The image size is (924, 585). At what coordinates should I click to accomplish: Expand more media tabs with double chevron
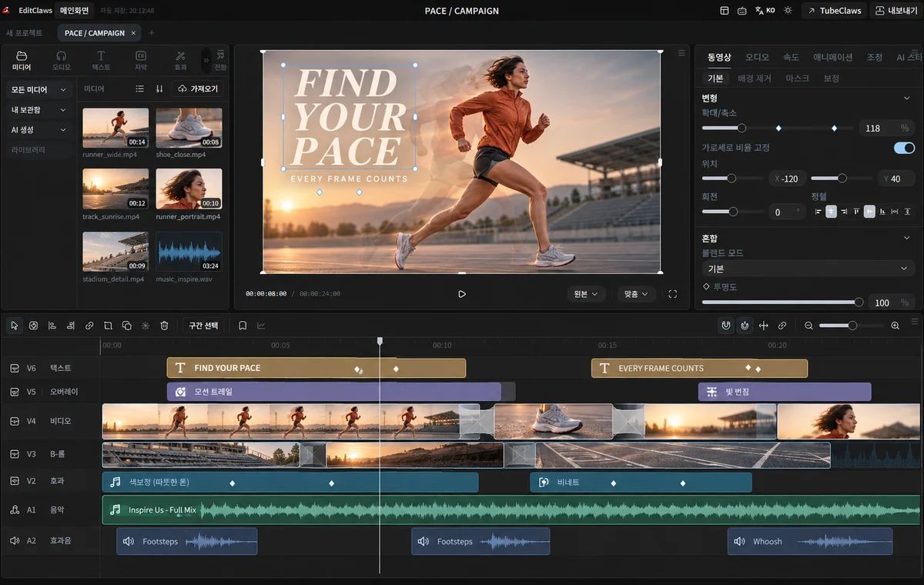[206, 60]
